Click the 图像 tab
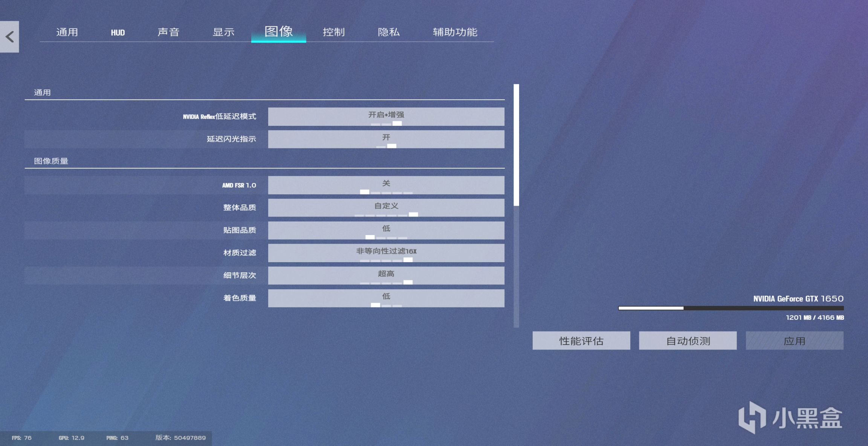868x446 pixels. click(x=278, y=32)
